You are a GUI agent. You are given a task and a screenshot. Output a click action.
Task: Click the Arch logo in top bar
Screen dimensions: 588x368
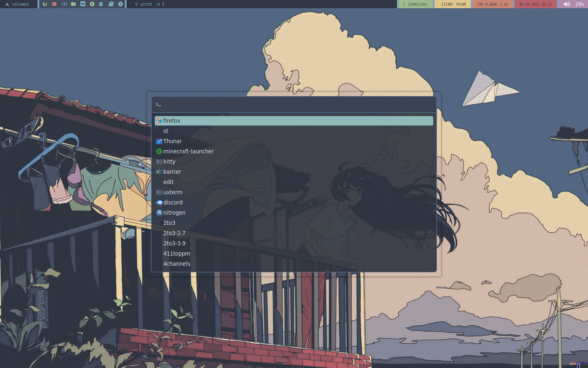(7, 4)
